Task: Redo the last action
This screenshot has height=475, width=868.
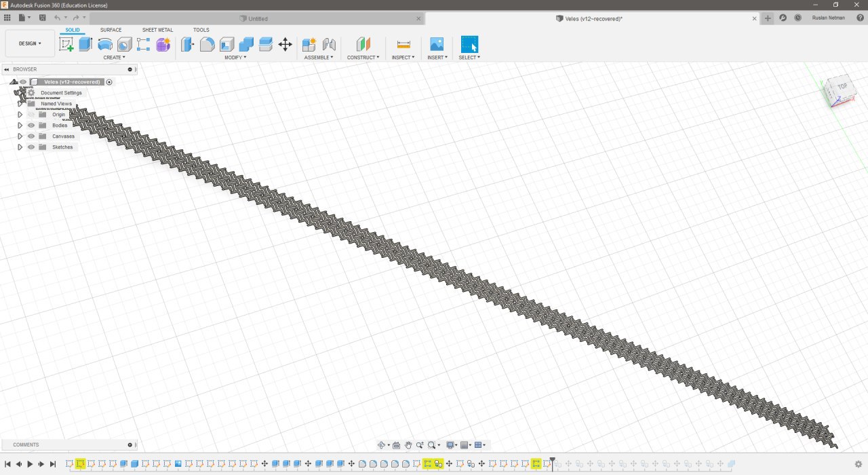Action: tap(75, 18)
